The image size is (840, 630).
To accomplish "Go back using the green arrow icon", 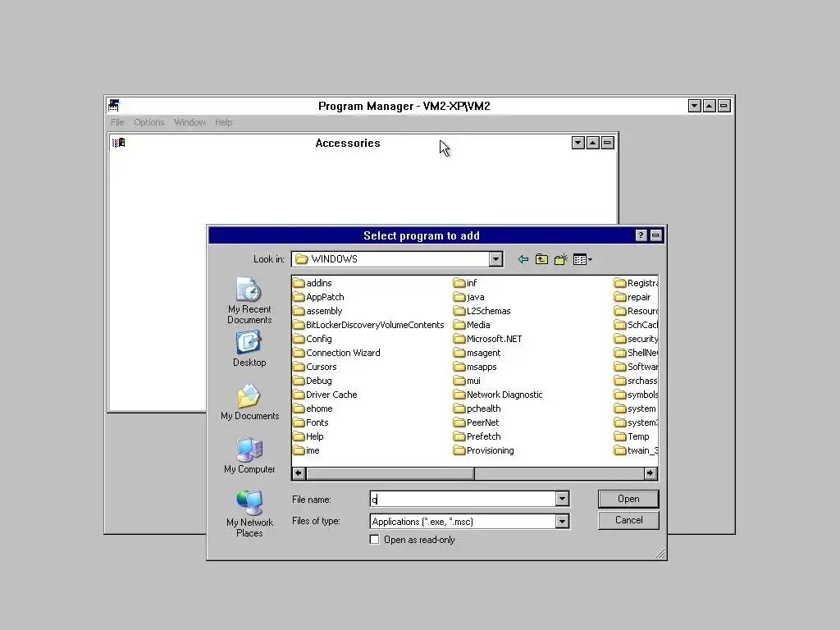I will tap(523, 260).
